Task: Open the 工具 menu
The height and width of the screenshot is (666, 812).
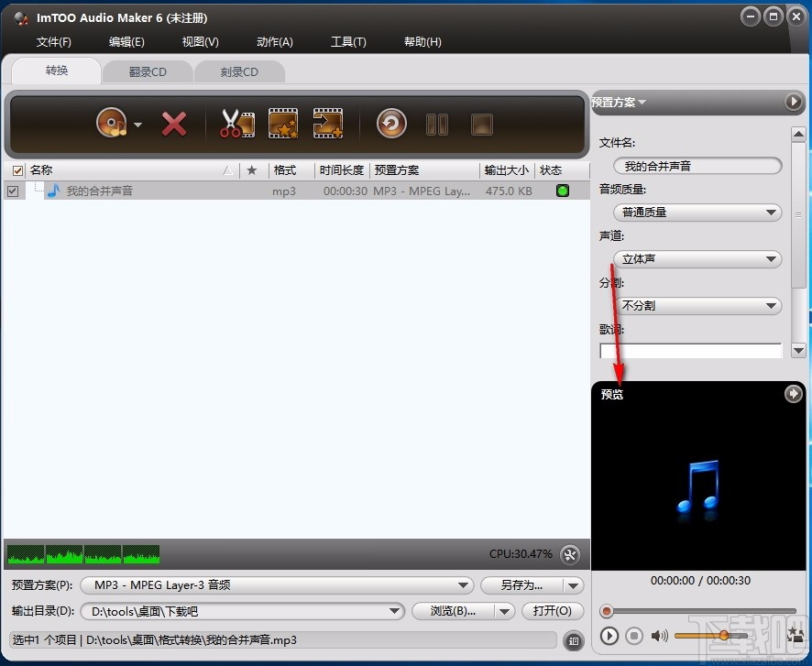Action: [x=348, y=41]
